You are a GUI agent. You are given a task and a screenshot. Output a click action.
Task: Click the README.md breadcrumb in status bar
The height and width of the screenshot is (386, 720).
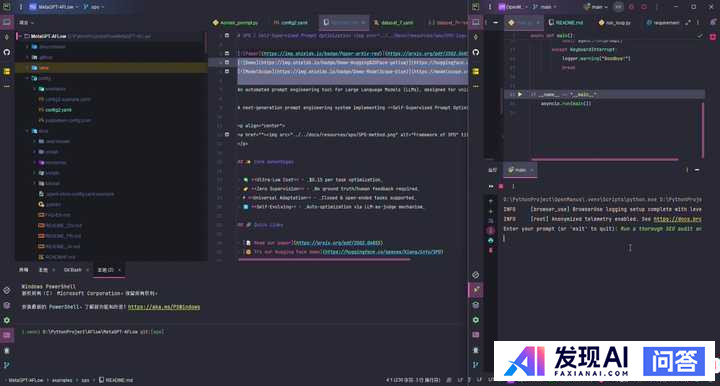pyautogui.click(x=116, y=380)
